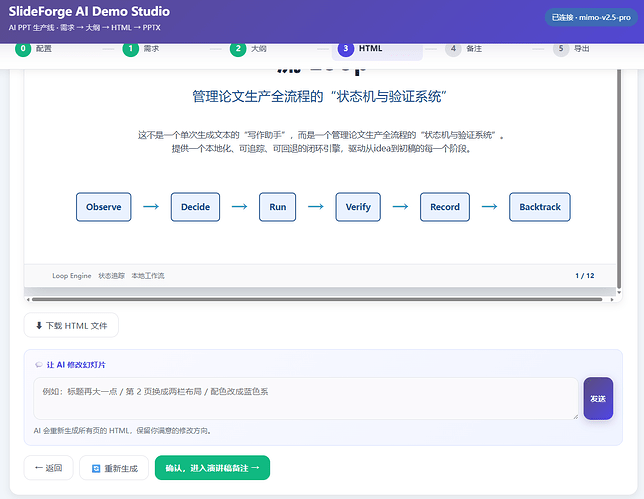Go to step 0 配置
This screenshot has width=644, height=499.
click(34, 48)
